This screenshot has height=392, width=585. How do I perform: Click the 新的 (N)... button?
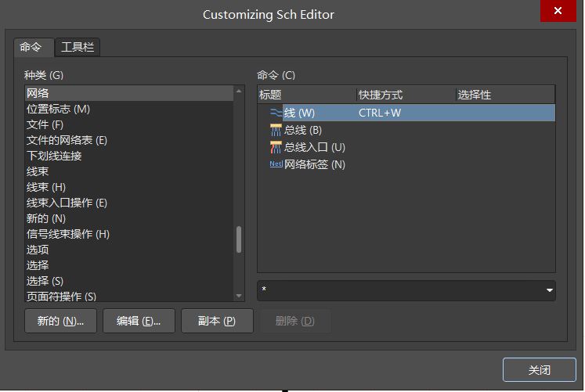[x=60, y=321]
